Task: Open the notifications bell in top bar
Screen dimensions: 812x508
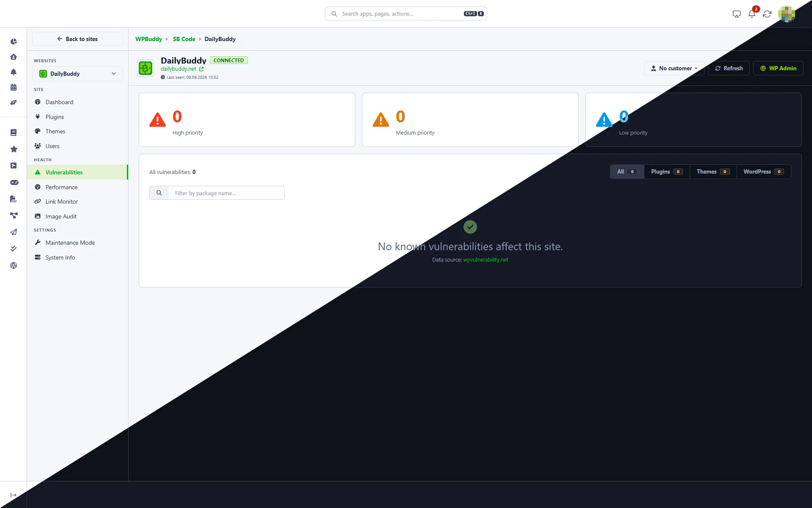Action: (752, 14)
